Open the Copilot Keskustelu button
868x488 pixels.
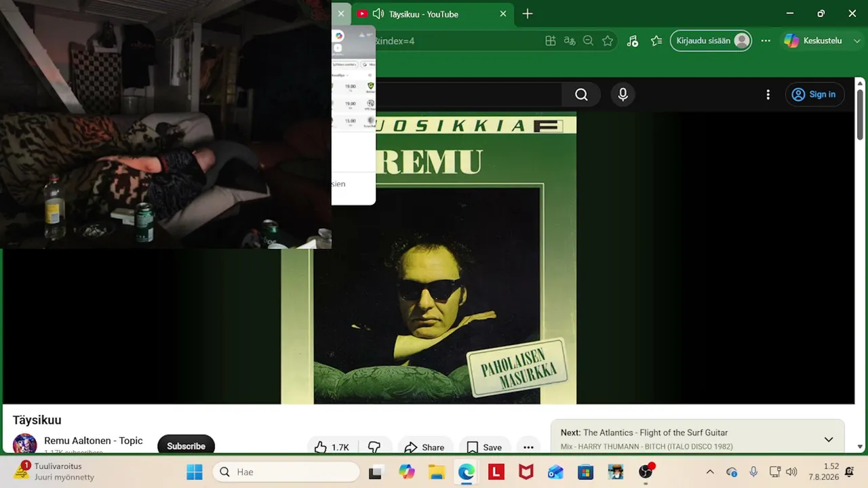click(813, 41)
